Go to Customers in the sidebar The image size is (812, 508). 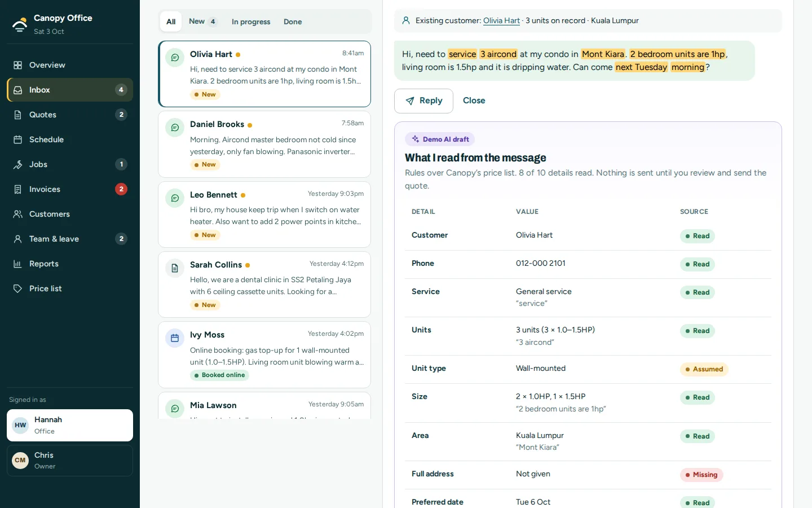(70, 214)
